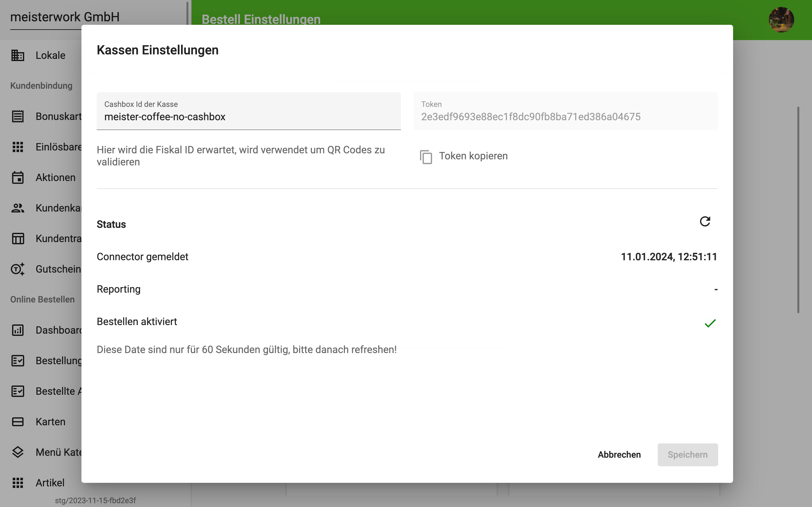Refresh the Status section
This screenshot has width=812, height=507.
(x=705, y=221)
